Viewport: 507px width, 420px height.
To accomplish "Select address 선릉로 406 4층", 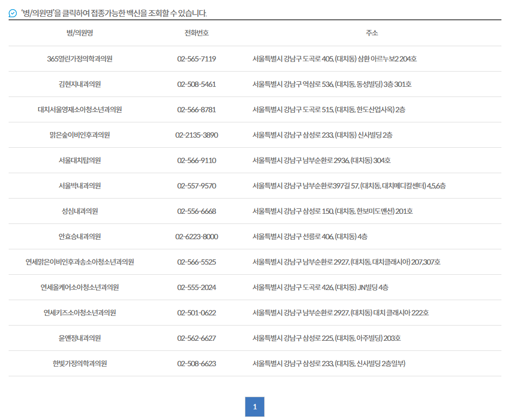I will (310, 237).
